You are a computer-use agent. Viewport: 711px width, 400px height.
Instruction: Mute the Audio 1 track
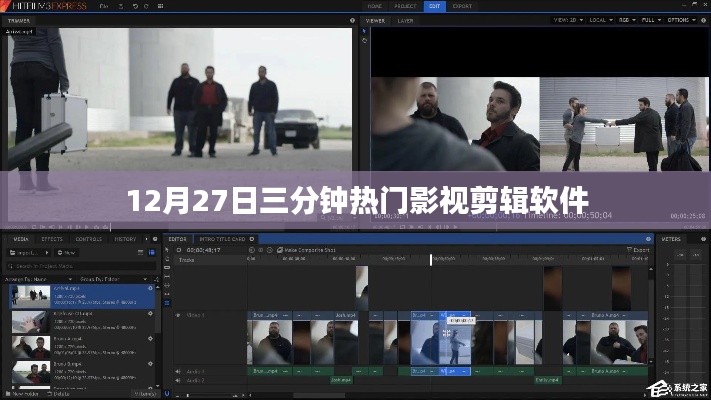pyautogui.click(x=179, y=371)
